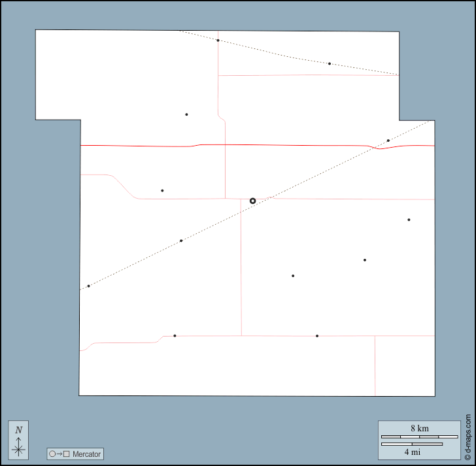Select the western dot on the southern road
The image size is (476, 466).
(x=175, y=336)
